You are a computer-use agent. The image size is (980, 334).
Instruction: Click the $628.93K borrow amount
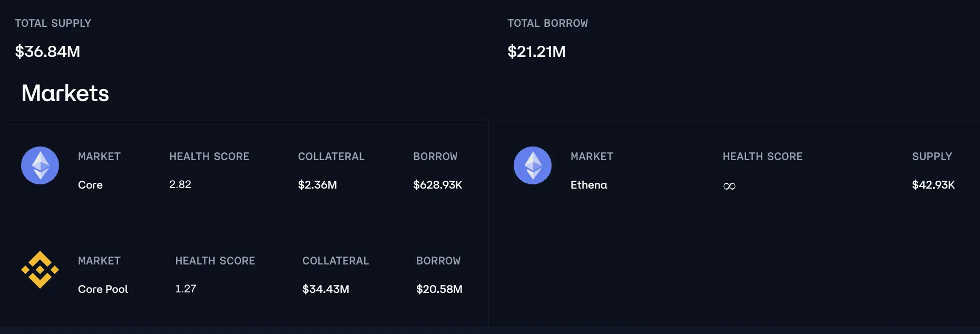pos(438,185)
